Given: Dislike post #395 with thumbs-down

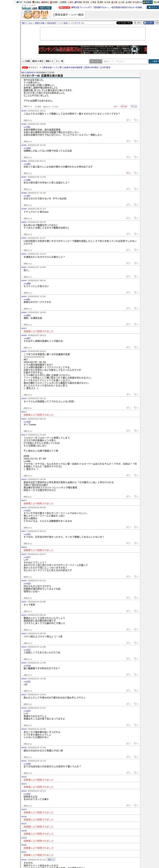Looking at the screenshot, I should click(x=136, y=157).
